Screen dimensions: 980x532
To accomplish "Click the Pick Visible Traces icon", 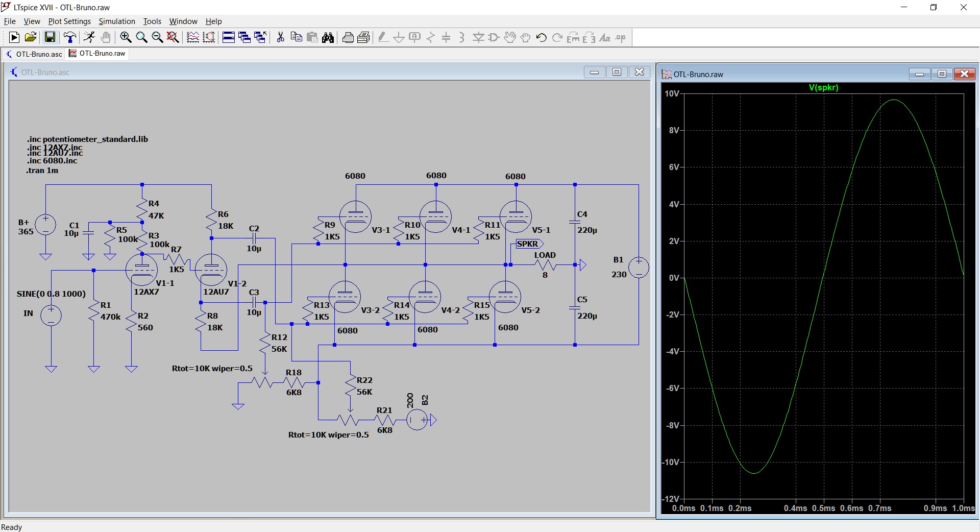I will click(x=209, y=37).
